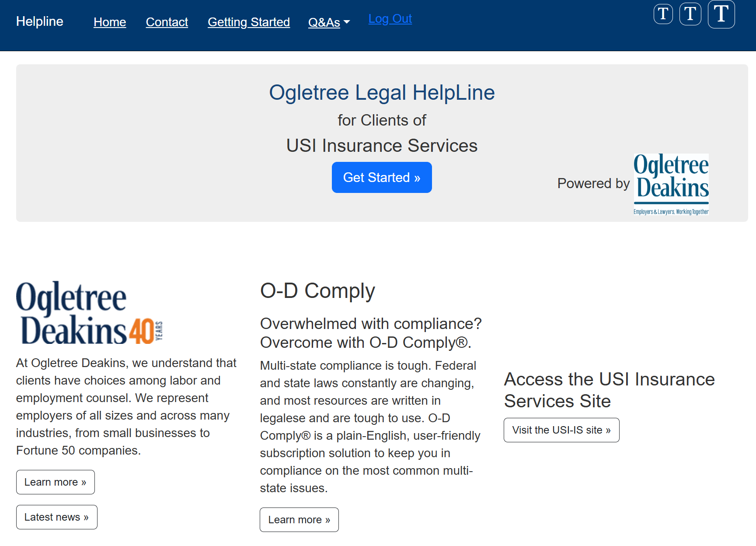Image resolution: width=756 pixels, height=546 pixels.
Task: Open Getting Started in navigation
Action: point(248,22)
